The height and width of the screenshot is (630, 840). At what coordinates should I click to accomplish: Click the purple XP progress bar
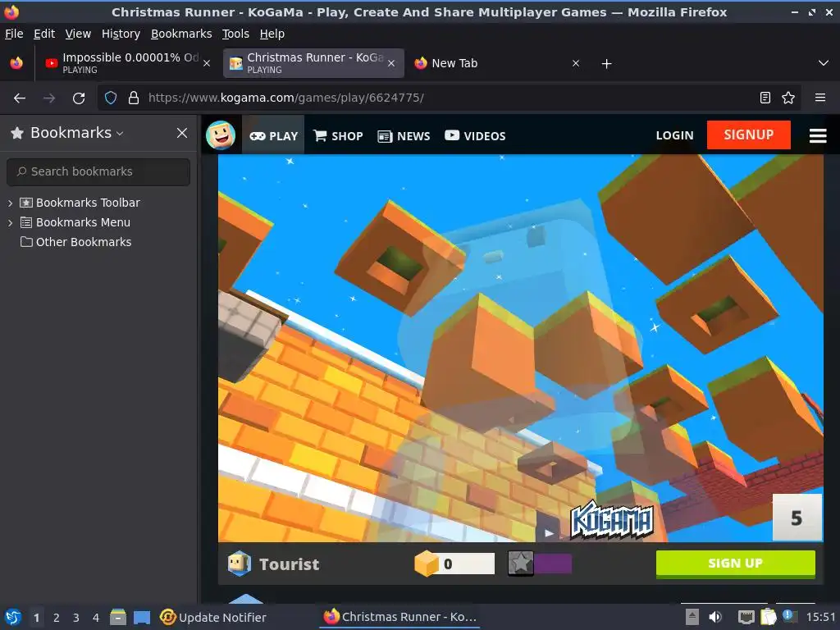click(553, 564)
